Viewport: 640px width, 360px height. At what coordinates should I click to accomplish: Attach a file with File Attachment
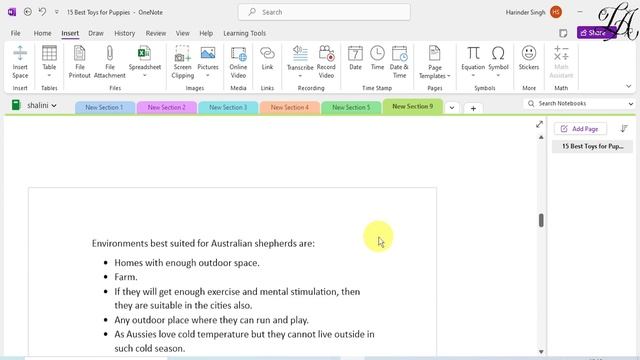click(x=109, y=62)
